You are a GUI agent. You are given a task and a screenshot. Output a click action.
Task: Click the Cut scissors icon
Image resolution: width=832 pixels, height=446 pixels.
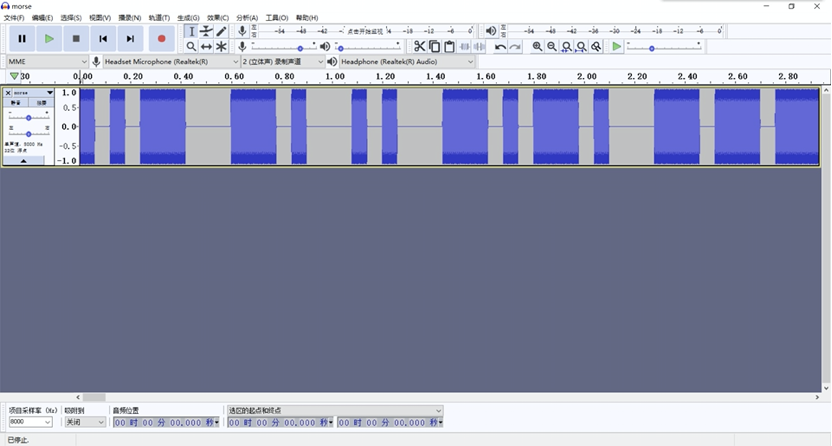[420, 47]
